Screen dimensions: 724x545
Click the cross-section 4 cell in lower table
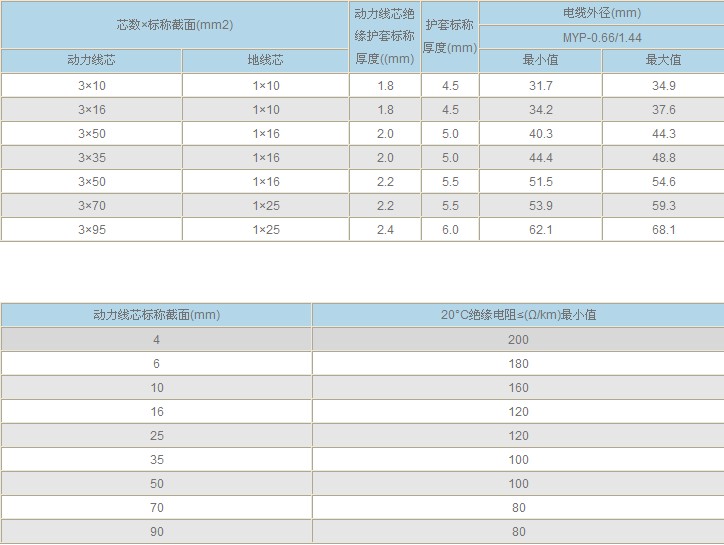(156, 339)
